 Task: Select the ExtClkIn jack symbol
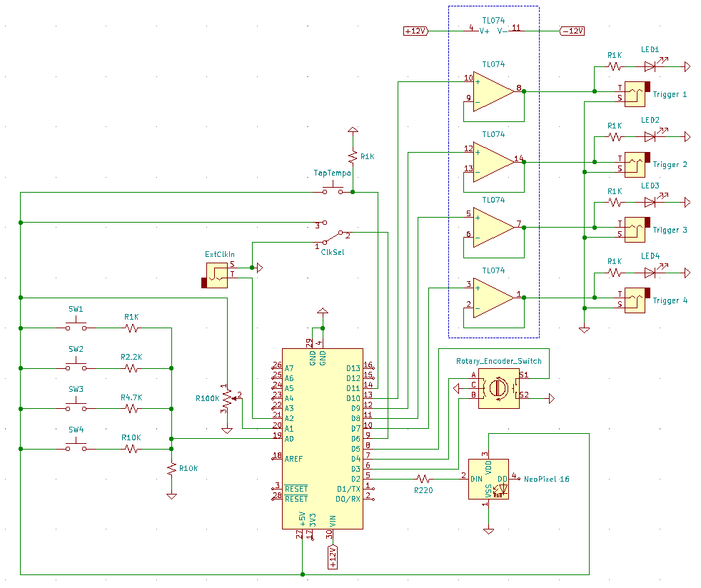point(218,275)
